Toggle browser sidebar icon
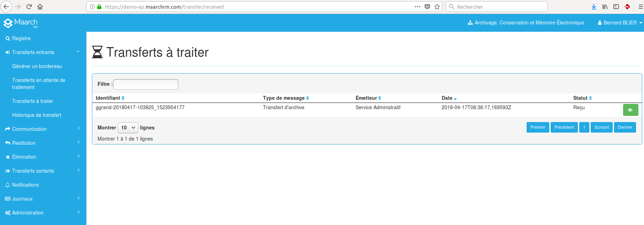This screenshot has width=644, height=225. pyautogui.click(x=616, y=7)
